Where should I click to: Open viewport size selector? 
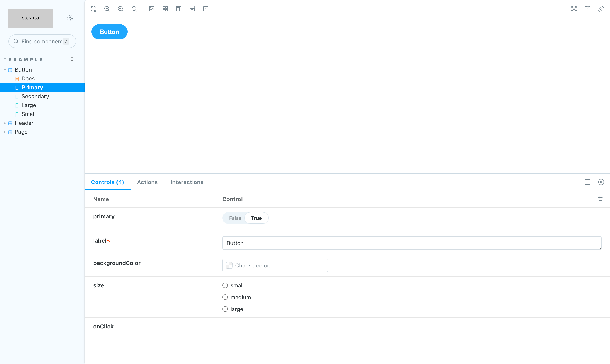tap(179, 9)
